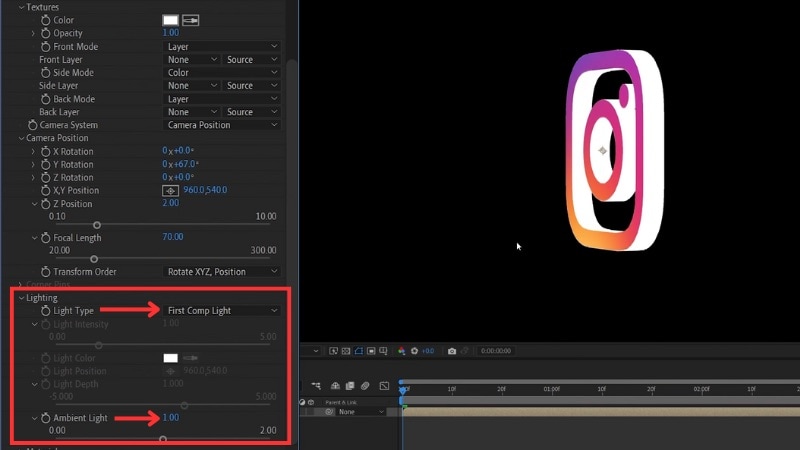Click the X,Y Position stopwatch icon
Viewport: 800px width, 450px height.
[45, 190]
